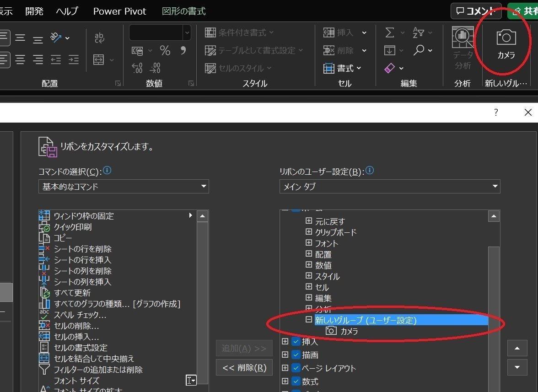This screenshot has width=538, height=392.
Task: Open データ分析 (Analyze Data) icon
Action: (x=463, y=48)
